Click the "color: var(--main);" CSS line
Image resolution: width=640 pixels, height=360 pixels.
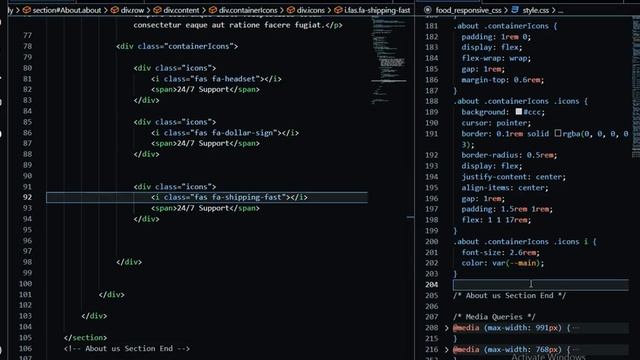pyautogui.click(x=502, y=263)
